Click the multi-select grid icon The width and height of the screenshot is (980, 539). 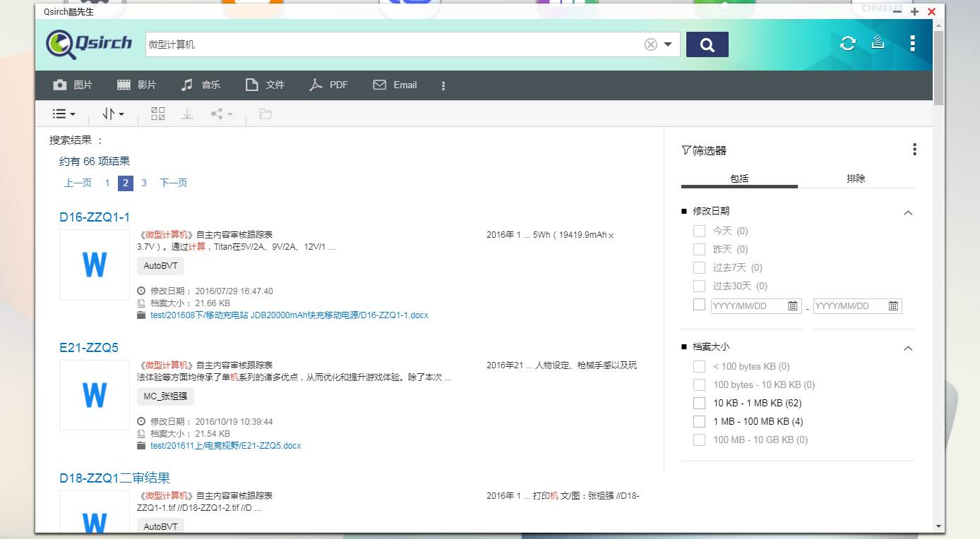pyautogui.click(x=158, y=114)
